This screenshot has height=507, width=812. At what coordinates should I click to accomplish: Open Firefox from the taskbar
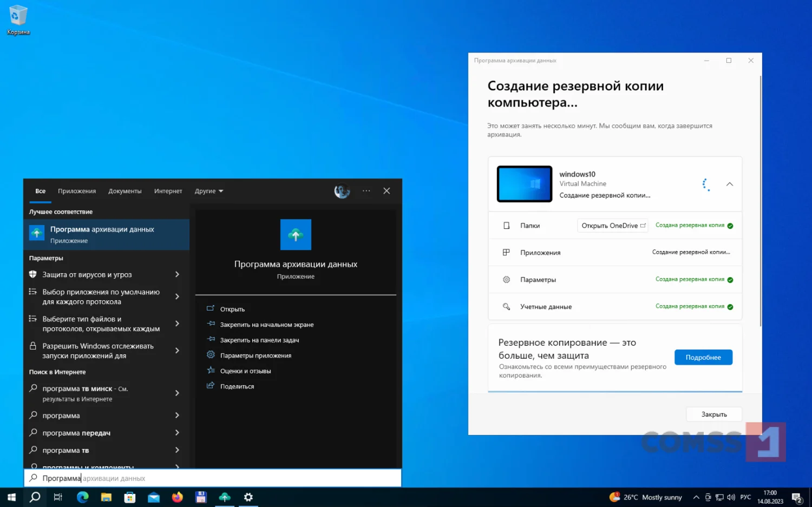178,497
